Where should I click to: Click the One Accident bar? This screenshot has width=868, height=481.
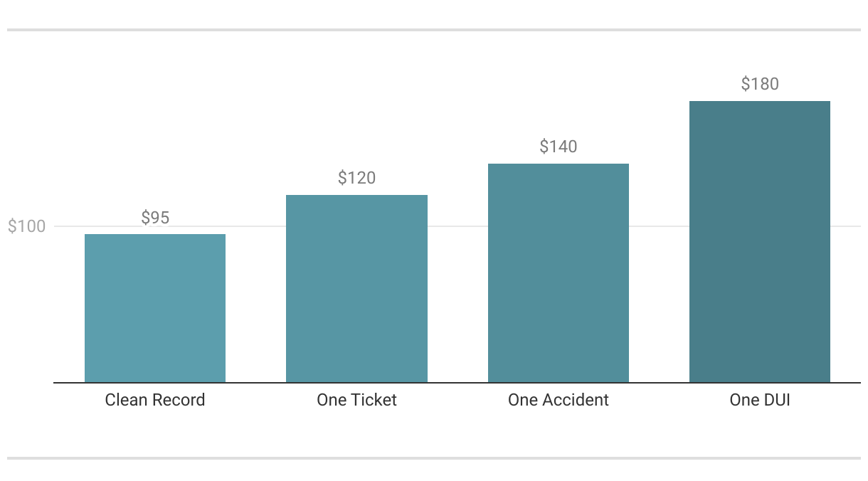point(559,273)
